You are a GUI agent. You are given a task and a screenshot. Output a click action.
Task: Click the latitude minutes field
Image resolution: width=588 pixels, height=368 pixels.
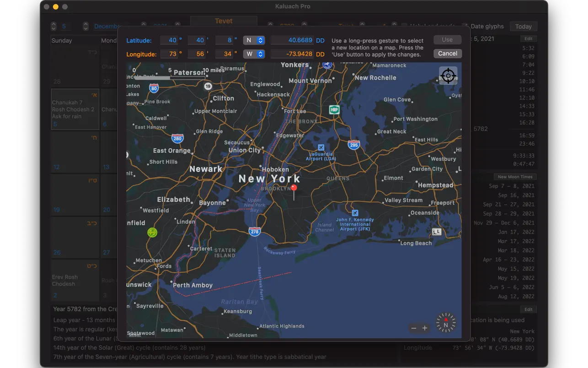pyautogui.click(x=197, y=40)
